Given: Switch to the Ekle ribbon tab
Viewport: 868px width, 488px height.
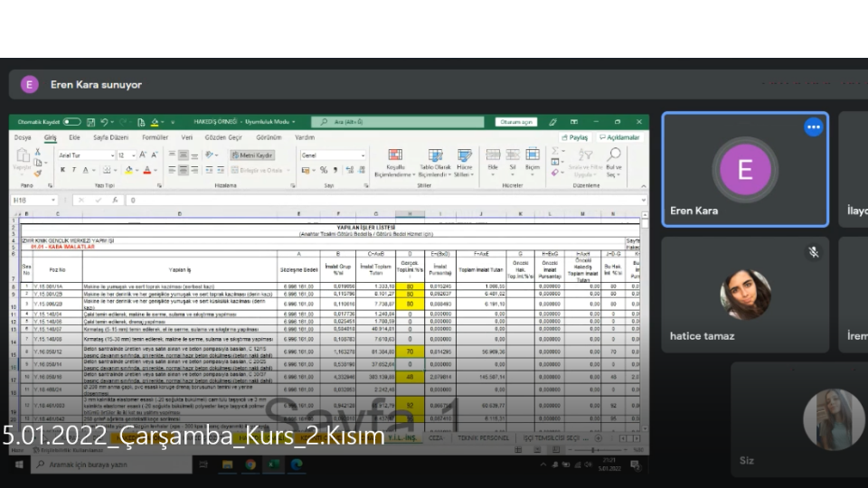Looking at the screenshot, I should coord(74,137).
